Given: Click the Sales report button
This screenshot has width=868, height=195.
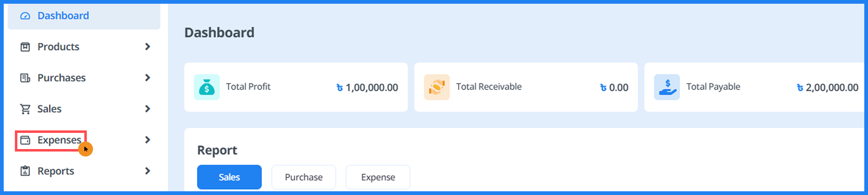Looking at the screenshot, I should point(229,177).
